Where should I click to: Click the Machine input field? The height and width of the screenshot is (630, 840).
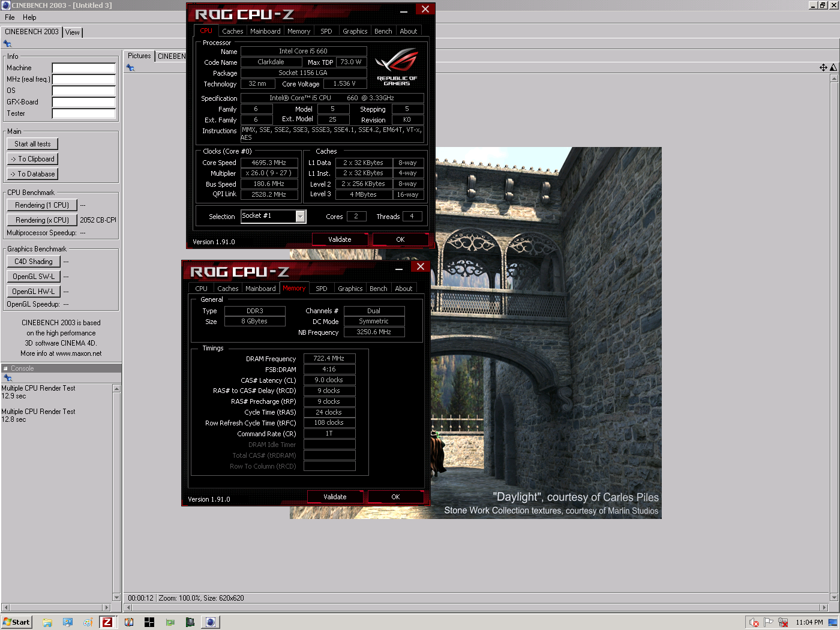coord(84,68)
